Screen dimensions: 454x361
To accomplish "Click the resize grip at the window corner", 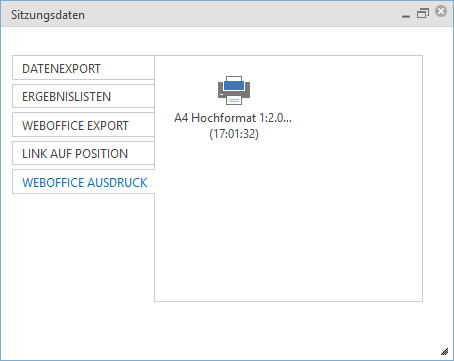I will pyautogui.click(x=445, y=352).
